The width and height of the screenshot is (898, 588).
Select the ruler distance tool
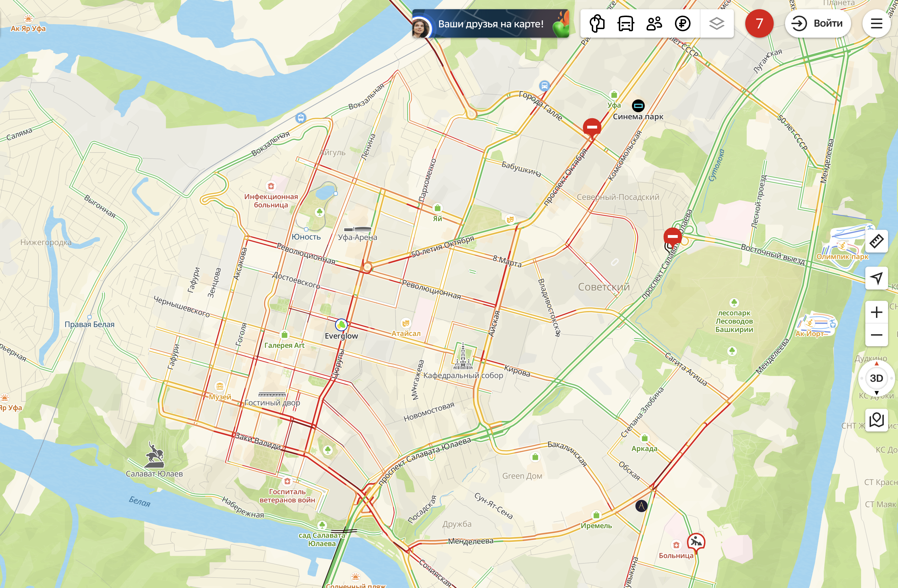coord(876,241)
